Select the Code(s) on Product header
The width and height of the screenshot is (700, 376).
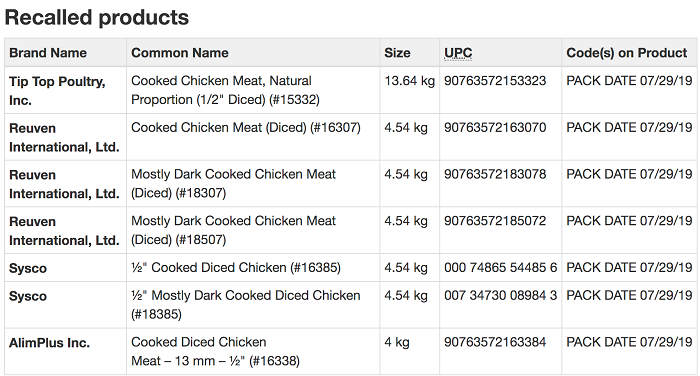(x=627, y=53)
